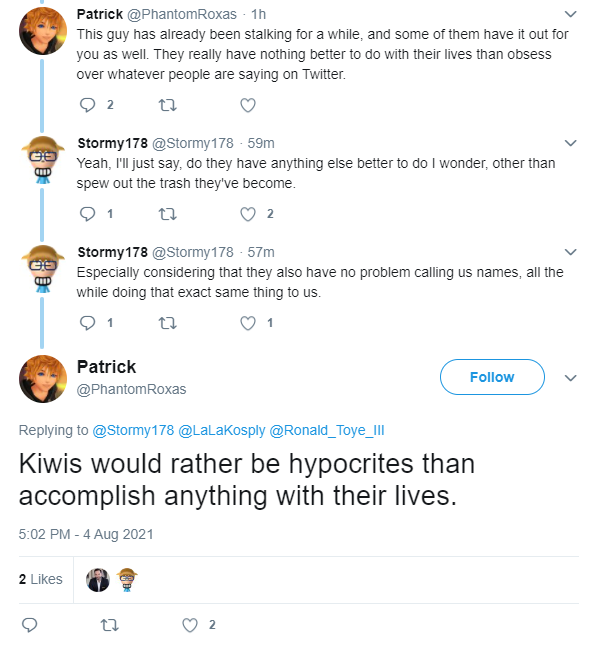Follow Patrick @PhantomRoxas

pyautogui.click(x=492, y=377)
